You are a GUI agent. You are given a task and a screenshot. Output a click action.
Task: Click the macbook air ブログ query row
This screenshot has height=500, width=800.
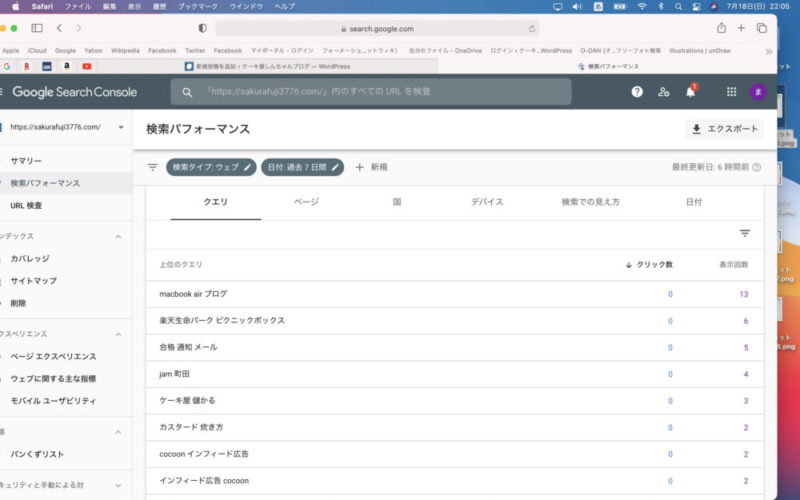tap(455, 294)
